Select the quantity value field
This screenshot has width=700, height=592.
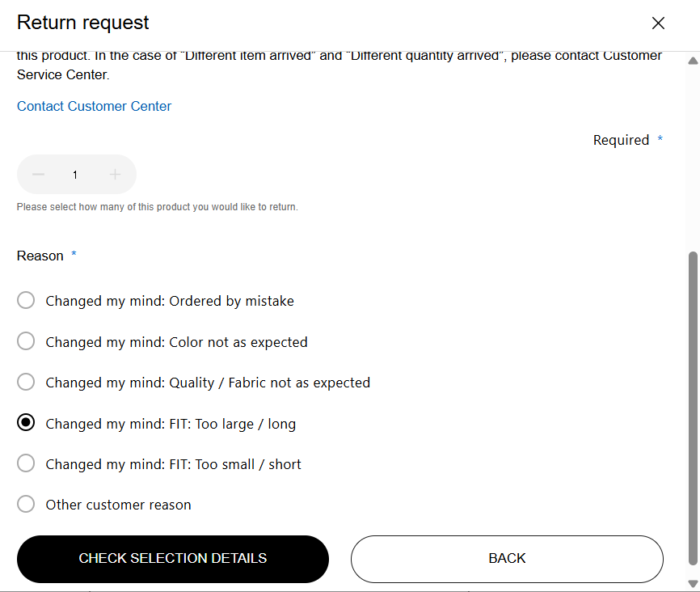point(75,175)
